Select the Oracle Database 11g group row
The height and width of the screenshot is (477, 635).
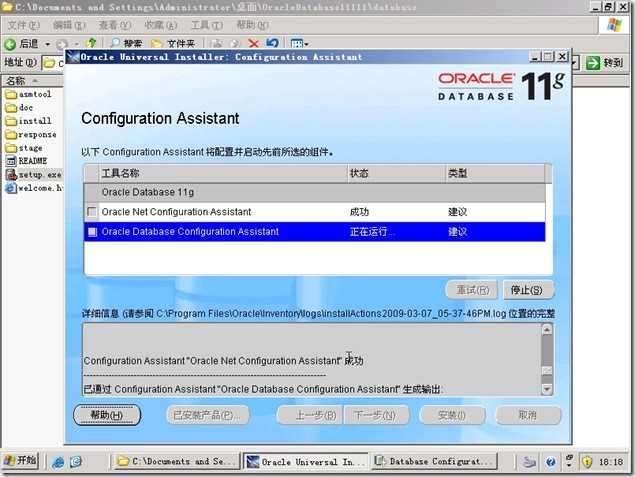click(x=314, y=192)
